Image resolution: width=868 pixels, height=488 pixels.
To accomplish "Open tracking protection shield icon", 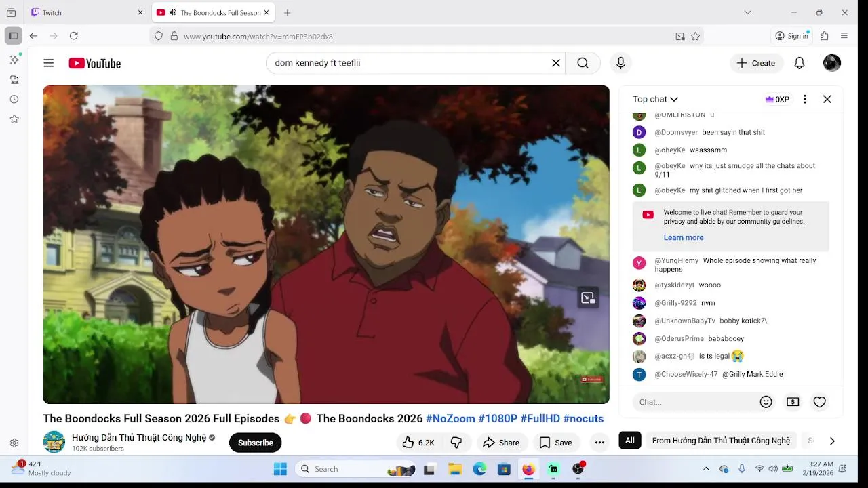I will 159,37.
